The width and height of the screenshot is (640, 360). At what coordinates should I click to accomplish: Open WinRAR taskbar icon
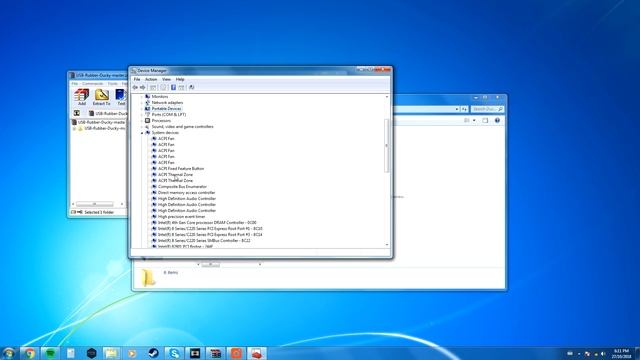(216, 353)
